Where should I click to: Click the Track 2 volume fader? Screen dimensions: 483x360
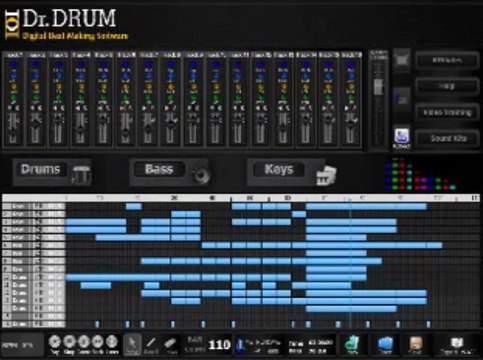point(36,124)
